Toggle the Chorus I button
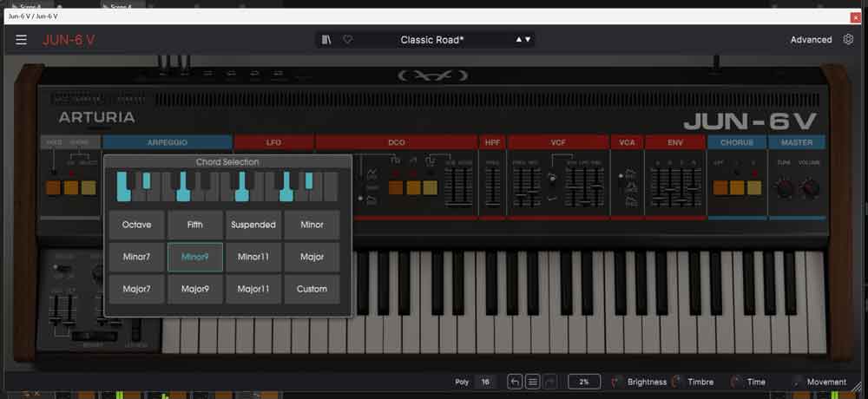This screenshot has width=868, height=399. tap(737, 187)
